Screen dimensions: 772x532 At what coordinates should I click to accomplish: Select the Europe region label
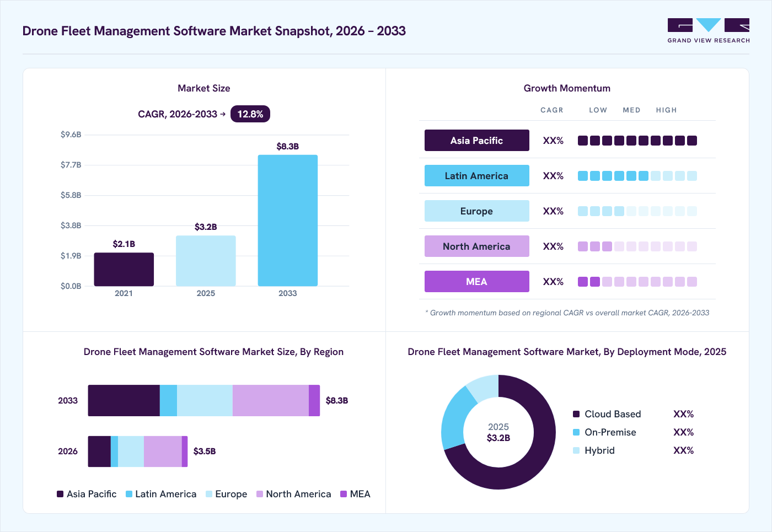pos(477,211)
